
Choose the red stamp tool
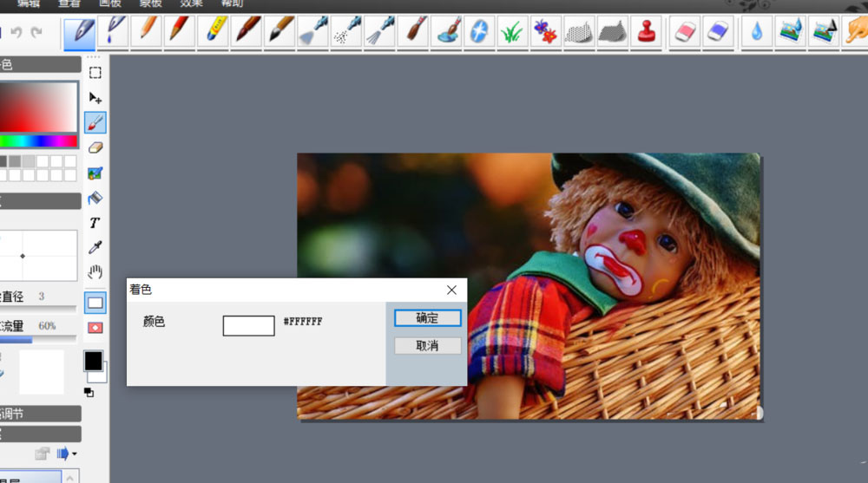646,32
